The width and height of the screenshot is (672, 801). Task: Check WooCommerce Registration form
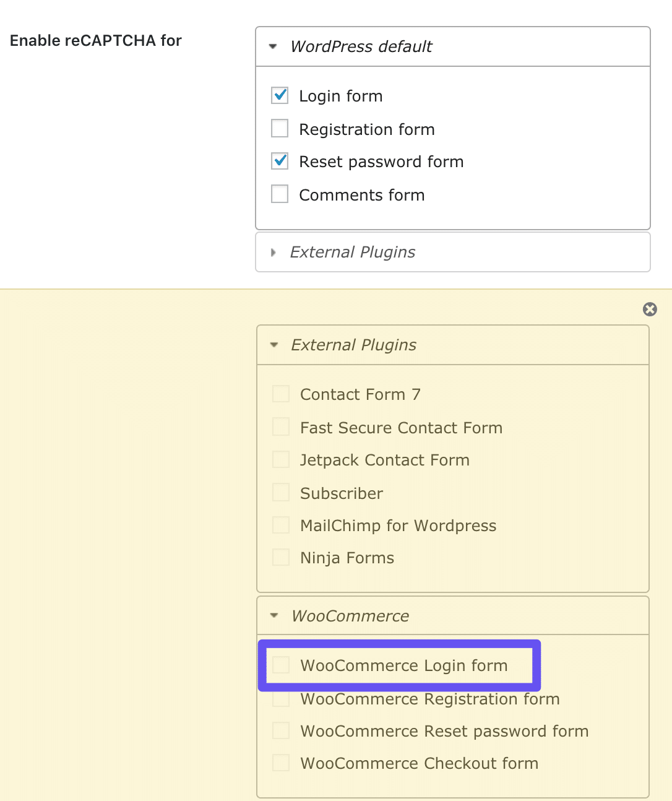click(x=281, y=698)
